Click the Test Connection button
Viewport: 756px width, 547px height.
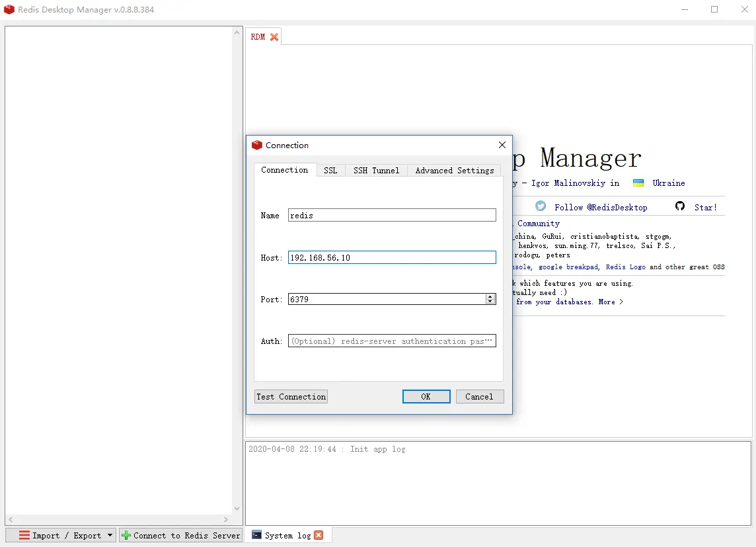291,396
